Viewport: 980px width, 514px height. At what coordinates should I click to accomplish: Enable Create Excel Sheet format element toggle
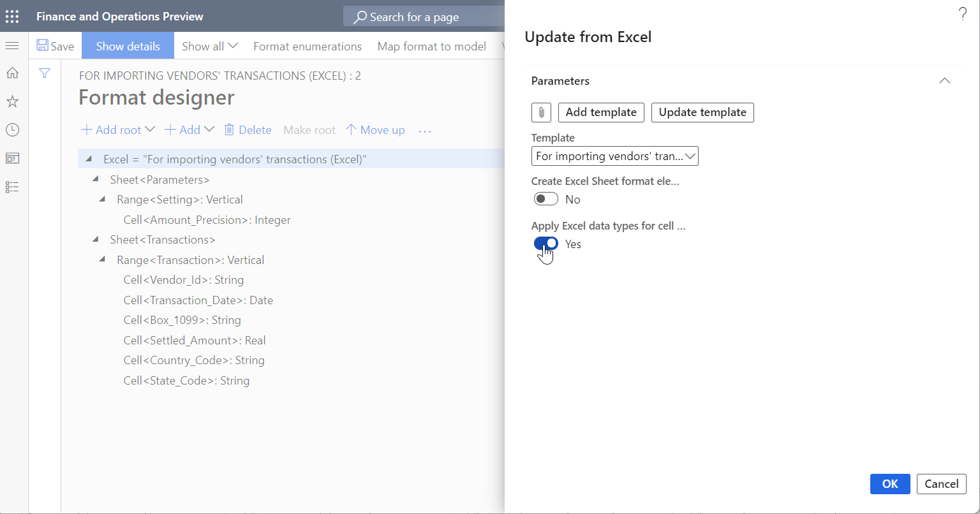pyautogui.click(x=546, y=198)
